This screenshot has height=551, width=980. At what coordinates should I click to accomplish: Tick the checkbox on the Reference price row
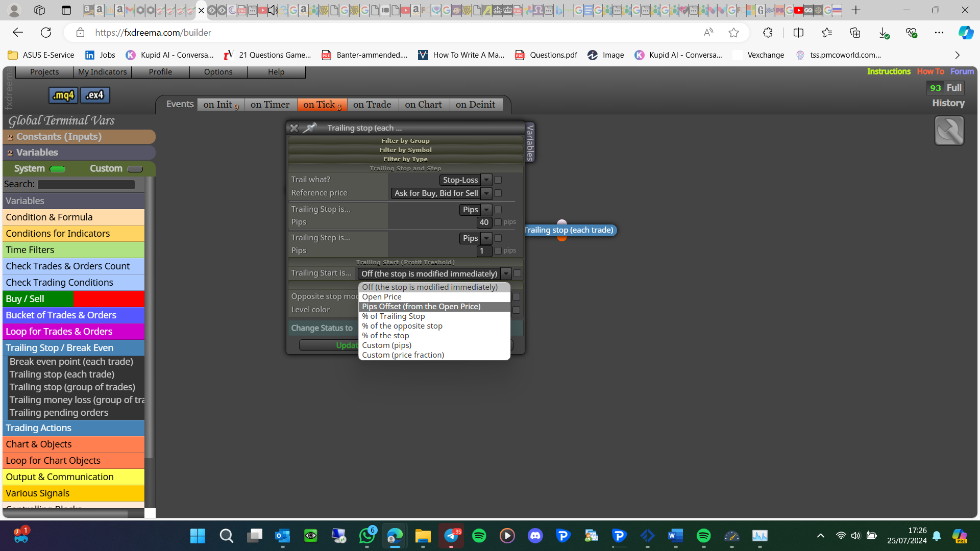[498, 193]
